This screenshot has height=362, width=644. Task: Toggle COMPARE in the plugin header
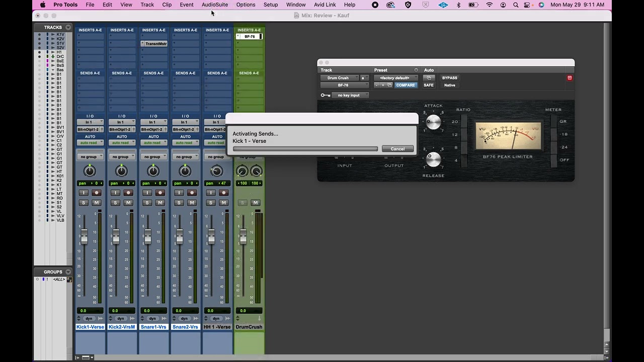tap(406, 85)
